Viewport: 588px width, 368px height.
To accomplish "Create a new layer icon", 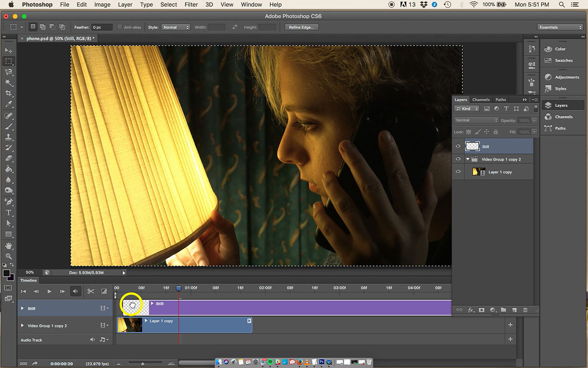I will pyautogui.click(x=514, y=310).
